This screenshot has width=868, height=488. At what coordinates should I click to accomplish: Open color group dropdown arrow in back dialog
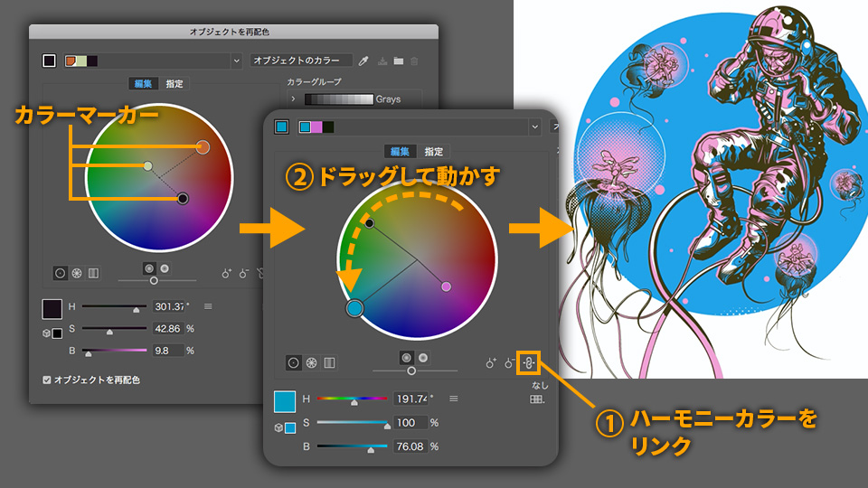coord(236,61)
